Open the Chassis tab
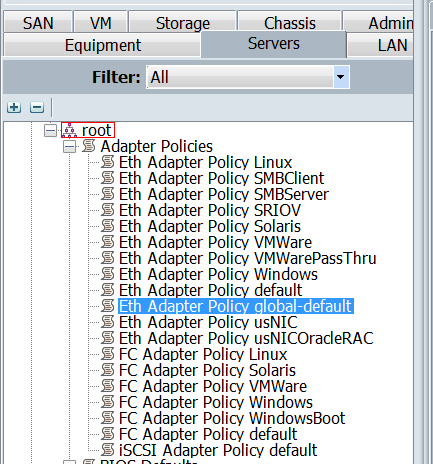 (x=290, y=22)
